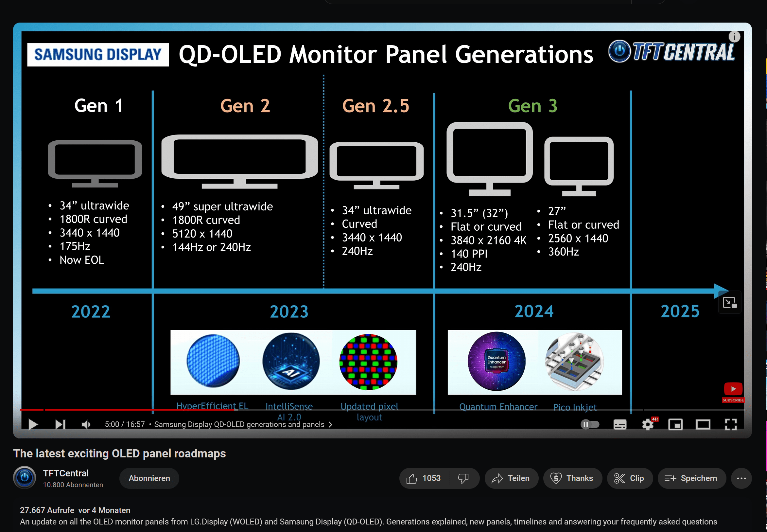767x532 pixels.
Task: Switch to miniplayer mode
Action: click(675, 425)
